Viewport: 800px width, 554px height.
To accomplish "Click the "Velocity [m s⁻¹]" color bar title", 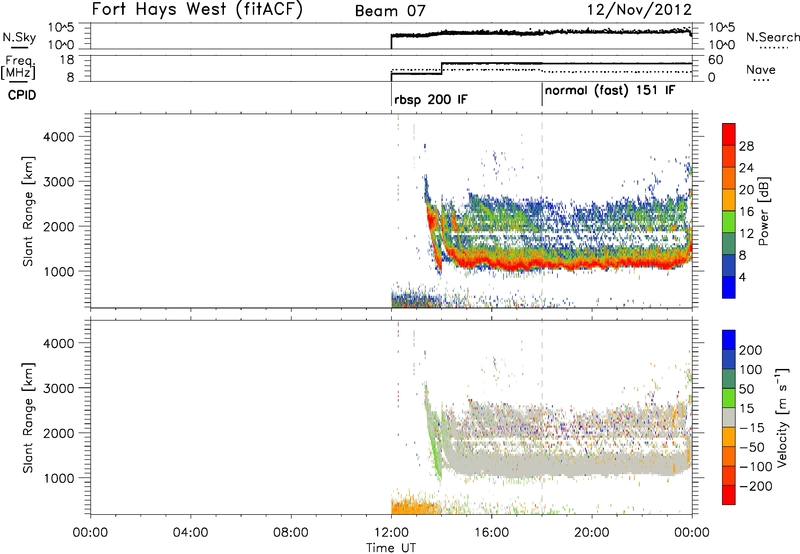I will 782,417.
